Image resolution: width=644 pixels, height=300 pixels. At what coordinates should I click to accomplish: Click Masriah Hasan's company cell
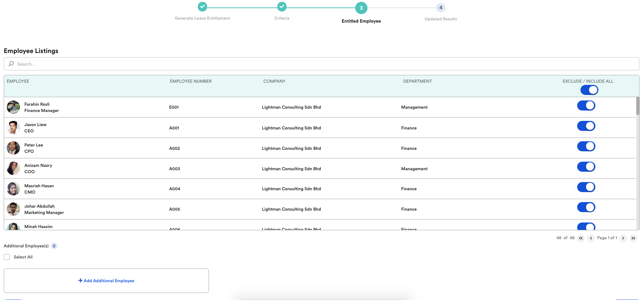[291, 189]
